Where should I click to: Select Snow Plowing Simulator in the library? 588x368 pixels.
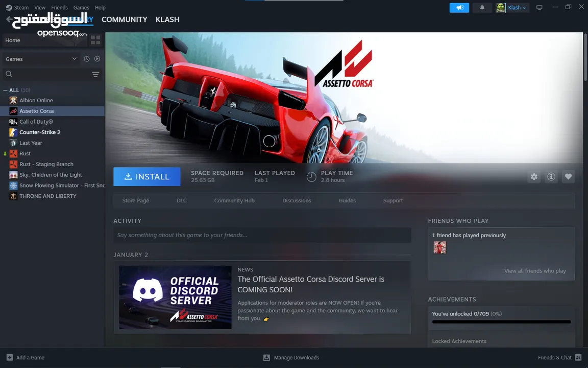53,186
